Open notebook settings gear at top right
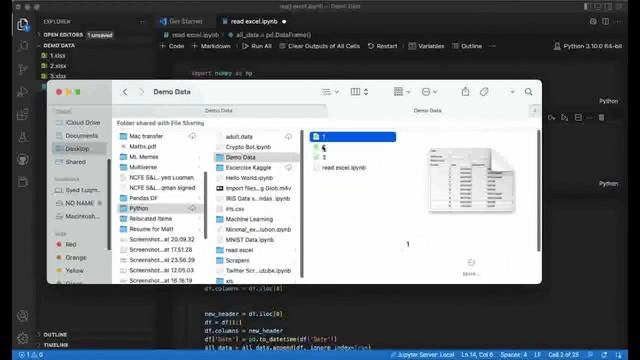Image resolution: width=640 pixels, height=360 pixels. [593, 21]
